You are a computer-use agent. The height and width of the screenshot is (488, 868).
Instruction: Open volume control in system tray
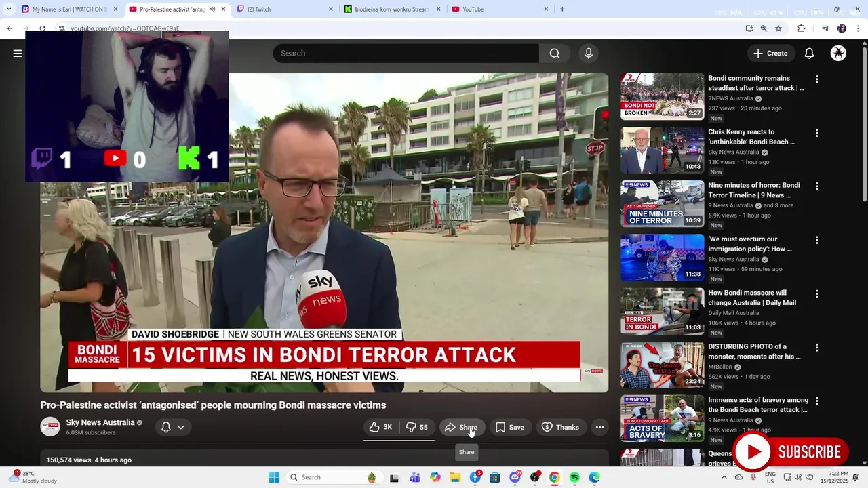[x=798, y=477]
